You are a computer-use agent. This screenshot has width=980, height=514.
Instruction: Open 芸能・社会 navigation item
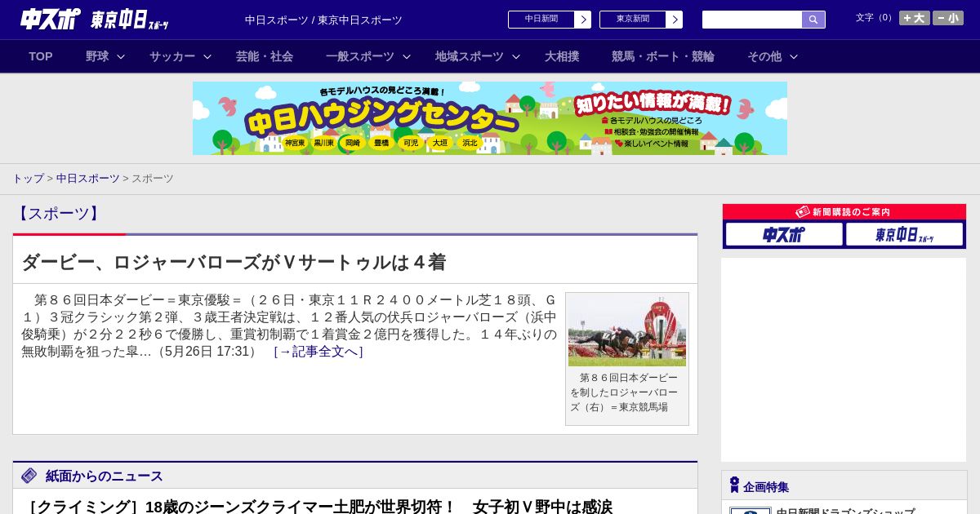click(265, 56)
